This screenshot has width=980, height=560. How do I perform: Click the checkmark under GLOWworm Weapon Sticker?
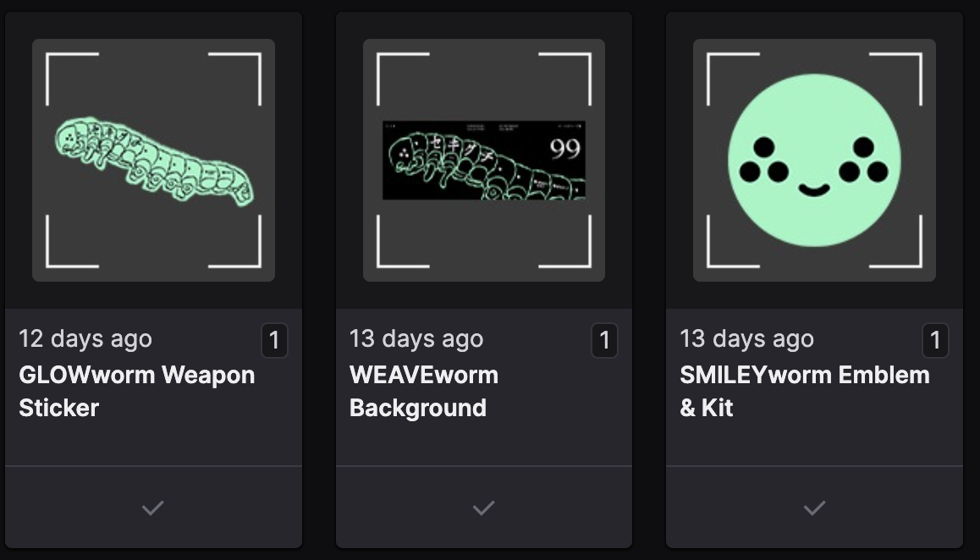click(153, 508)
